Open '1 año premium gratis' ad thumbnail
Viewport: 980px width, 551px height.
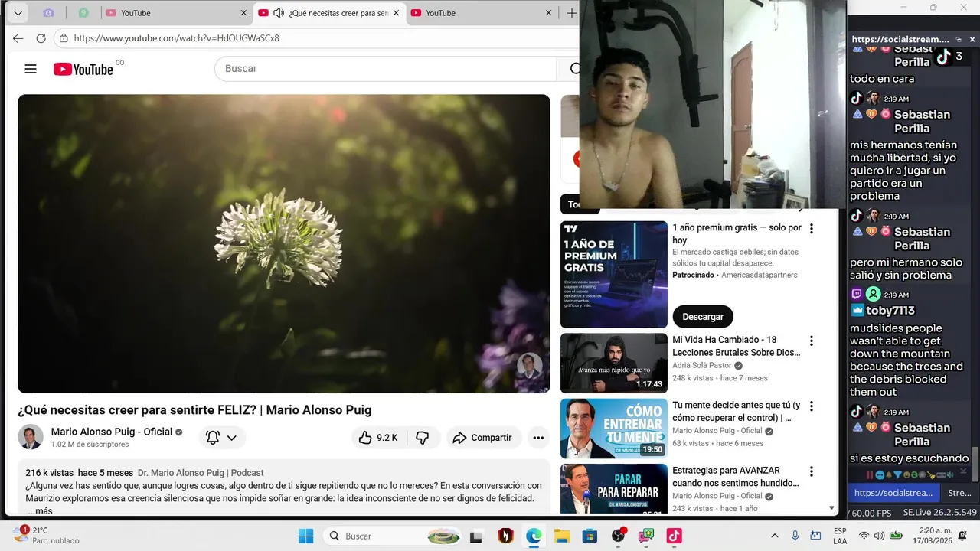point(614,275)
